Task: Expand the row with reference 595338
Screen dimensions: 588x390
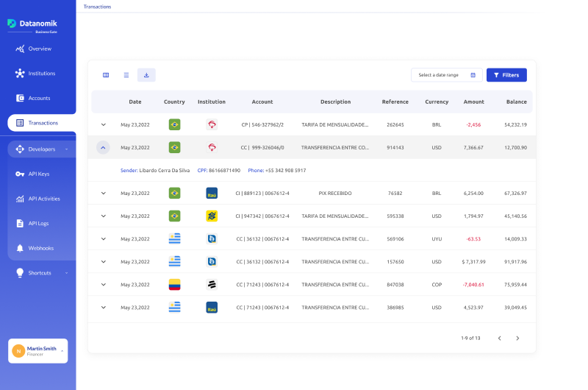Action: coord(103,216)
